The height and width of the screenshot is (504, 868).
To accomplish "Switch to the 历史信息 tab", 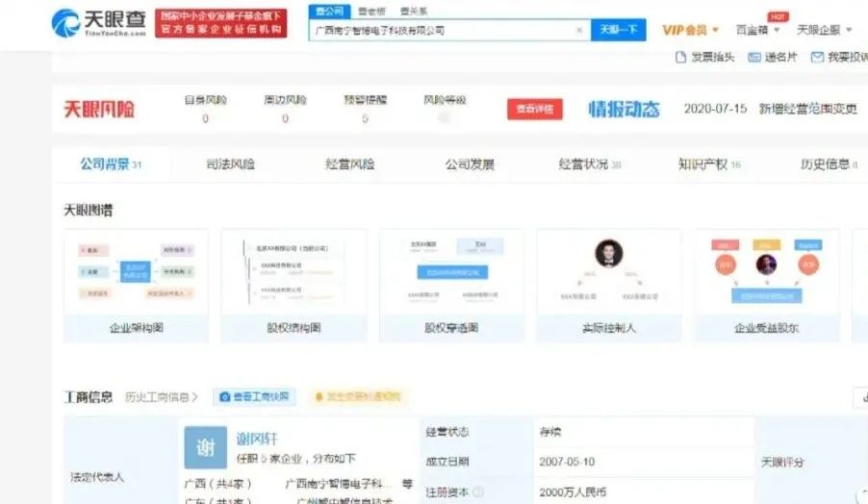I will point(829,164).
